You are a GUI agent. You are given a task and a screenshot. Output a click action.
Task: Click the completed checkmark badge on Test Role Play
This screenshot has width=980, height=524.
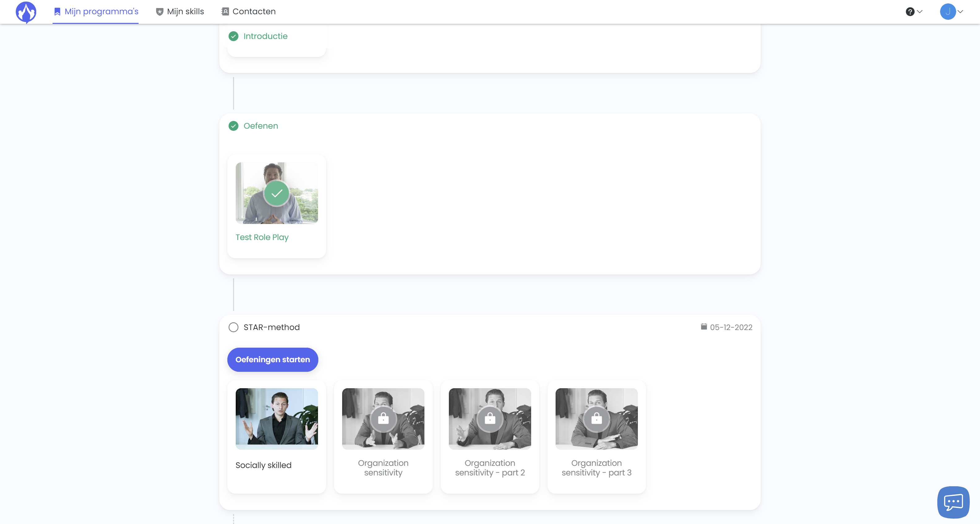click(277, 193)
